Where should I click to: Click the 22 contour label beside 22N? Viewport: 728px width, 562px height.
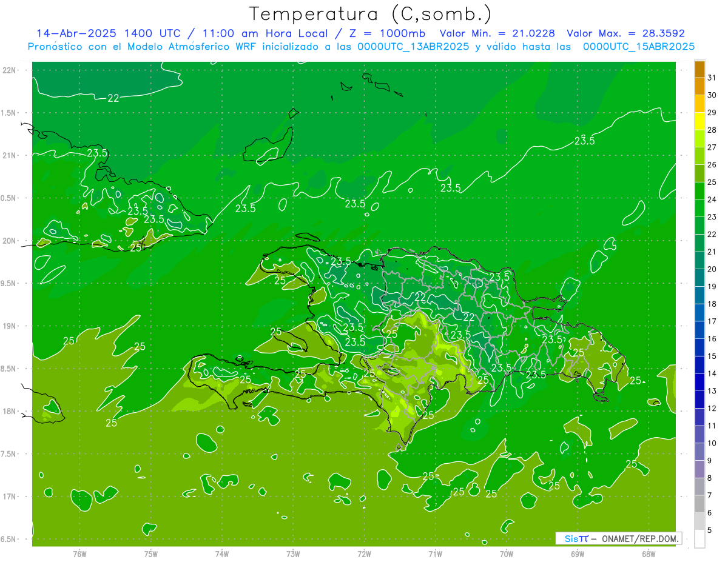coord(113,98)
